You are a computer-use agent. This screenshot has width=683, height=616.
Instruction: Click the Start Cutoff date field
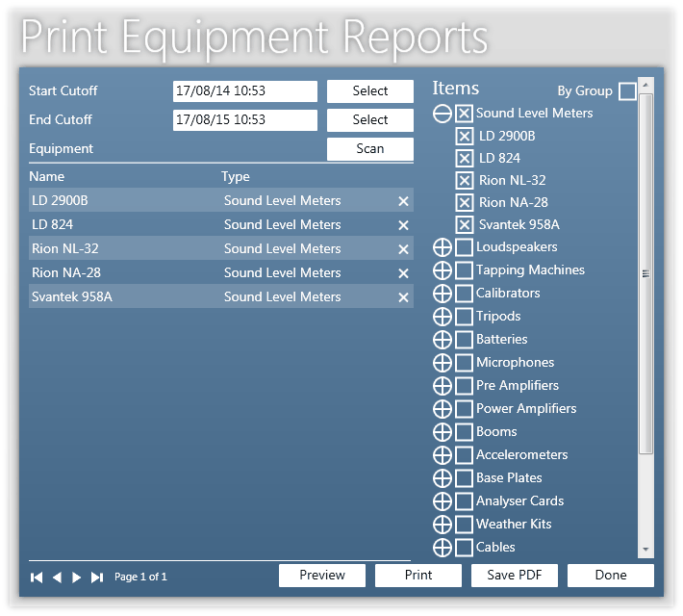coord(244,91)
